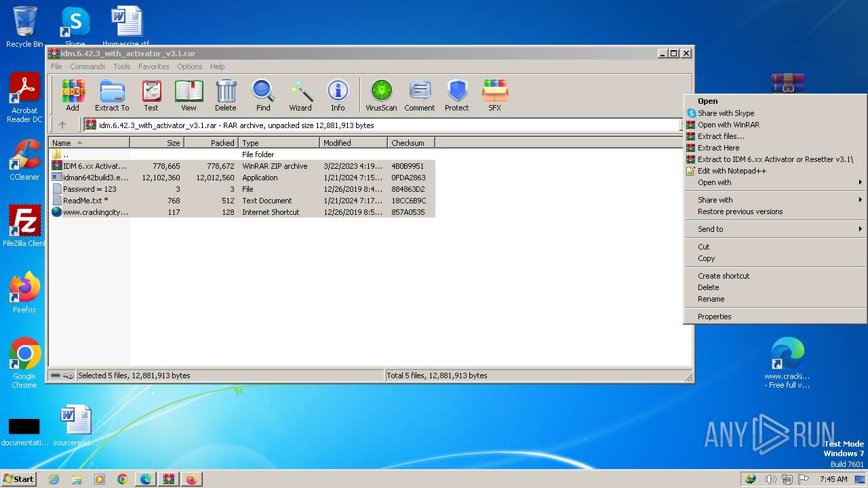868x488 pixels.
Task: Open the Commands menu
Action: [87, 66]
